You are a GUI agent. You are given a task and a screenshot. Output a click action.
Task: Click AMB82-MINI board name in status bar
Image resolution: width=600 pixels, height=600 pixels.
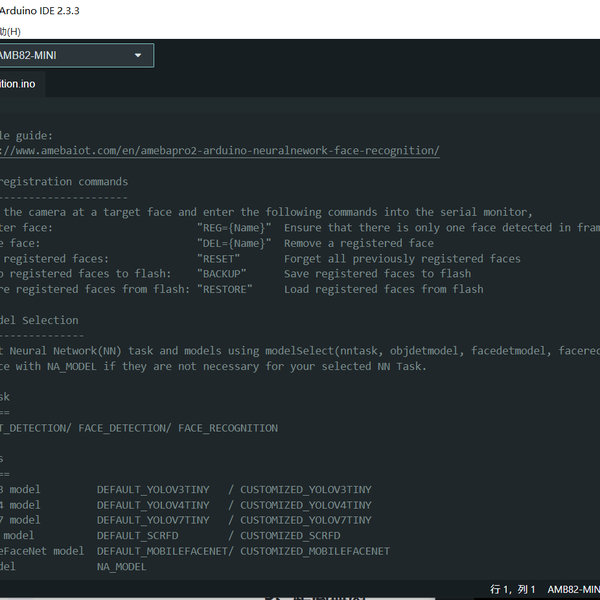click(x=573, y=589)
